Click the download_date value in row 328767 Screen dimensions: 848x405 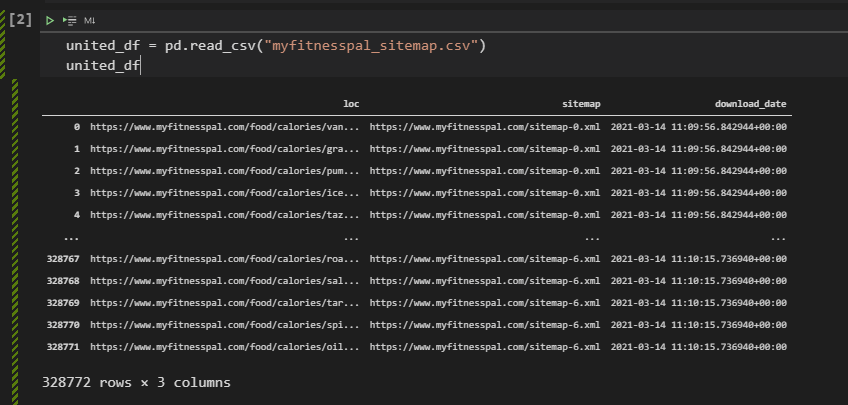click(699, 259)
